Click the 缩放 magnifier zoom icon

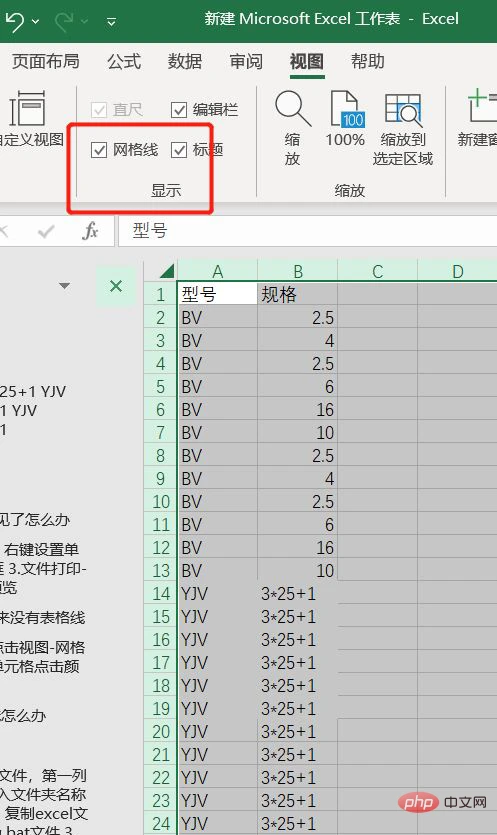pos(292,109)
